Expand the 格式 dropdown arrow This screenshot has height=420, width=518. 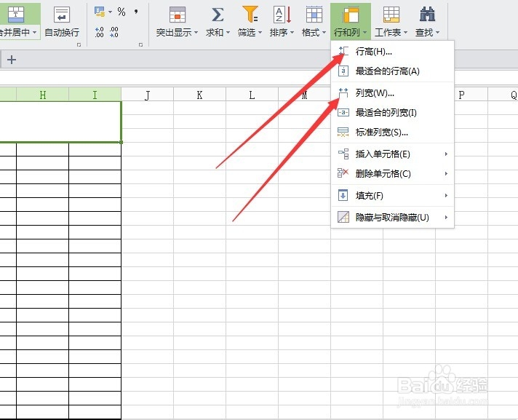pyautogui.click(x=324, y=32)
